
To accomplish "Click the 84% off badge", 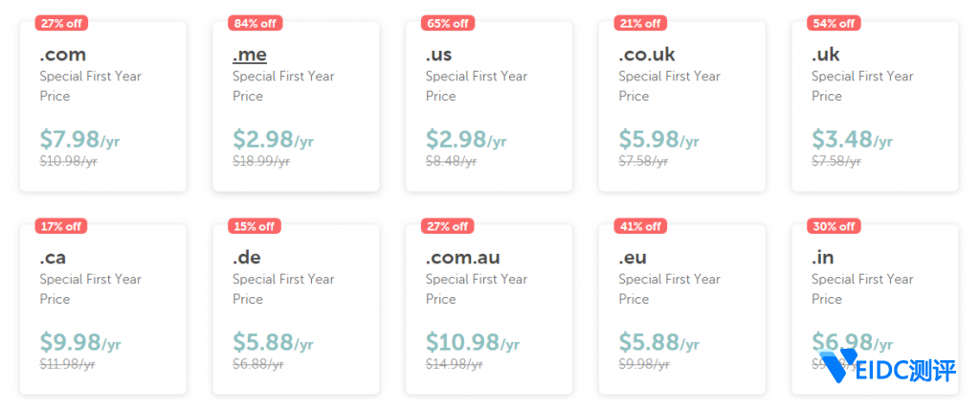I will (x=255, y=23).
